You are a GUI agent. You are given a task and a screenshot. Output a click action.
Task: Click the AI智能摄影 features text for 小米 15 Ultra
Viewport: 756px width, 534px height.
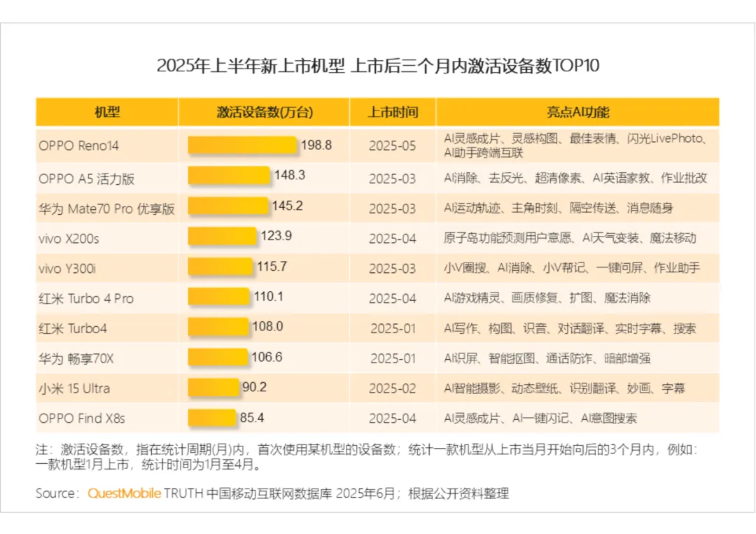coord(564,388)
